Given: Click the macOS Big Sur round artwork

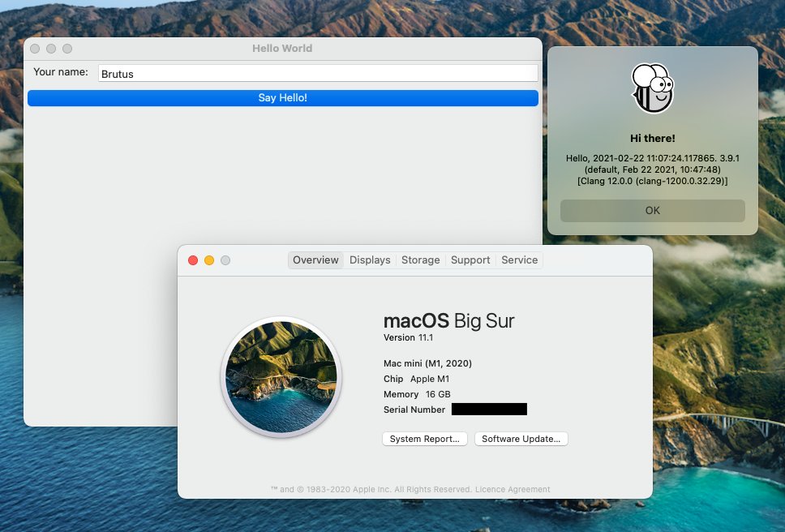Looking at the screenshot, I should tap(281, 377).
